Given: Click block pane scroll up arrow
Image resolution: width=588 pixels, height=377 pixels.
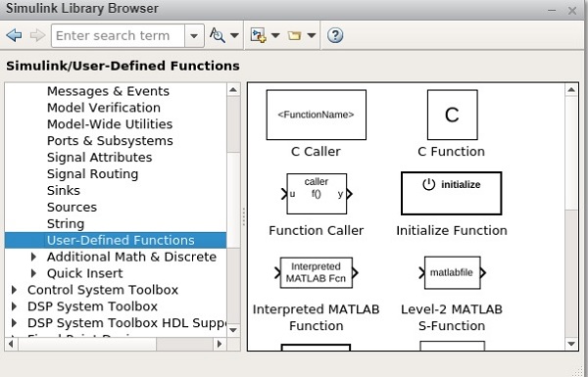Looking at the screenshot, I should point(571,89).
